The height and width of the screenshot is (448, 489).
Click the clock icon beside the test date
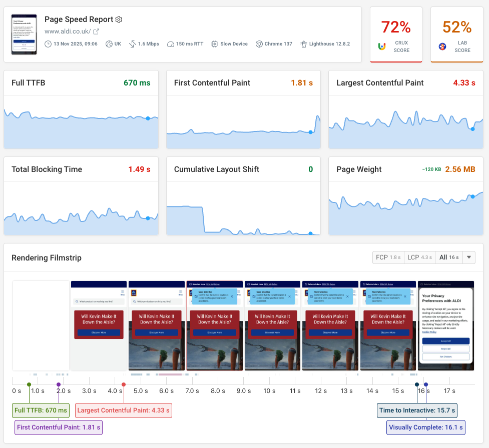click(x=48, y=43)
